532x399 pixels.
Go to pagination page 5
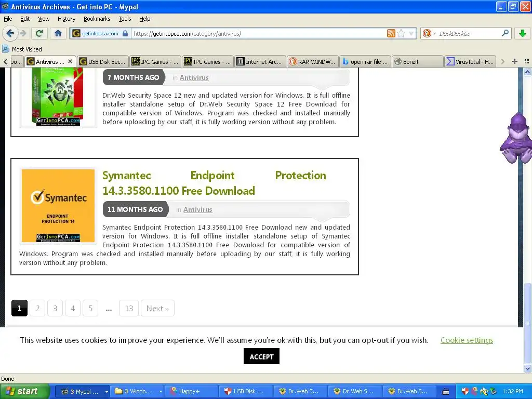point(90,308)
